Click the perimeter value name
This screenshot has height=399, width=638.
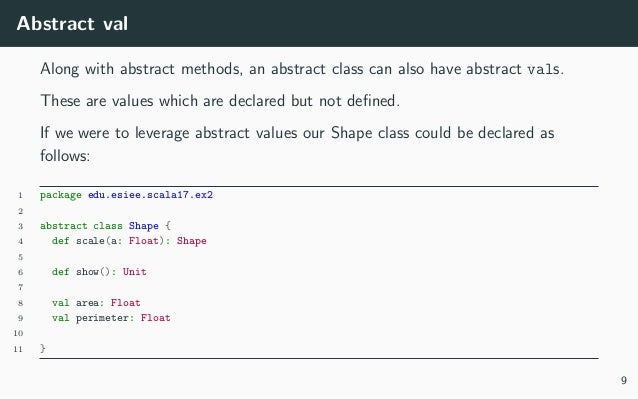click(x=103, y=318)
